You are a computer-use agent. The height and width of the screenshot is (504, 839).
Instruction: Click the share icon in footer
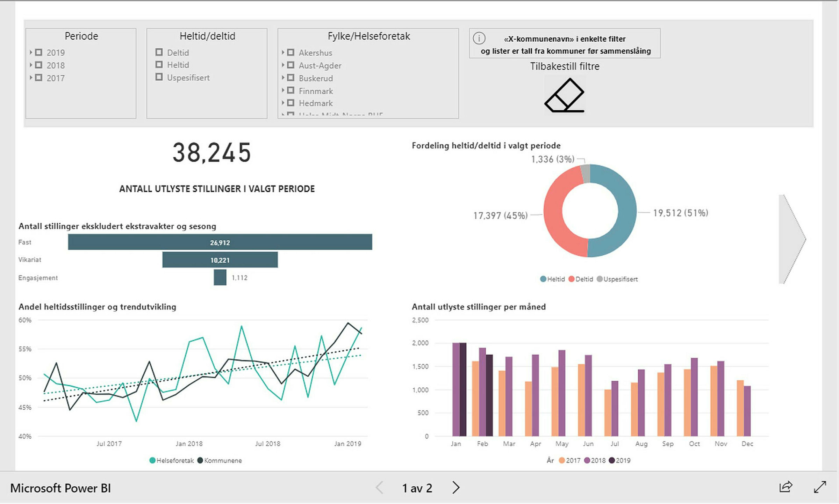coord(786,487)
